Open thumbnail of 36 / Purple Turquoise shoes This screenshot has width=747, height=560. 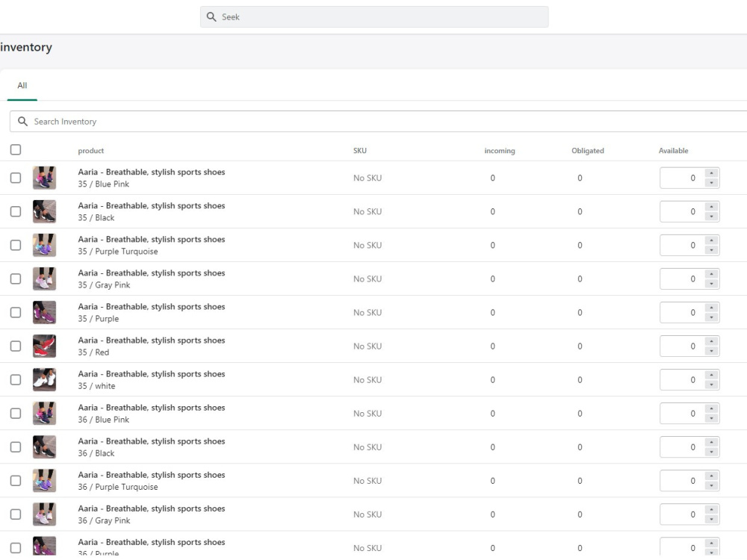click(44, 480)
